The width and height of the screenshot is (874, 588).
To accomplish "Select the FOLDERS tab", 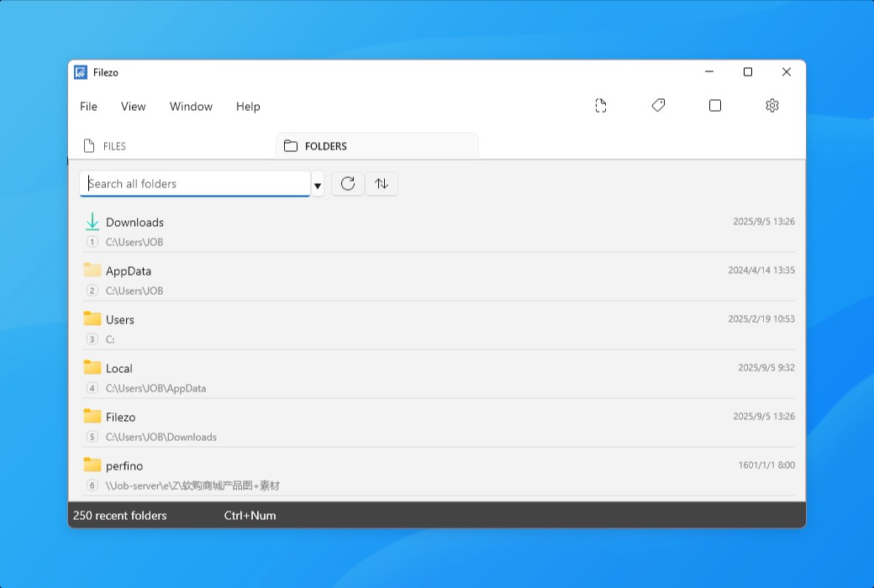I will (x=377, y=146).
